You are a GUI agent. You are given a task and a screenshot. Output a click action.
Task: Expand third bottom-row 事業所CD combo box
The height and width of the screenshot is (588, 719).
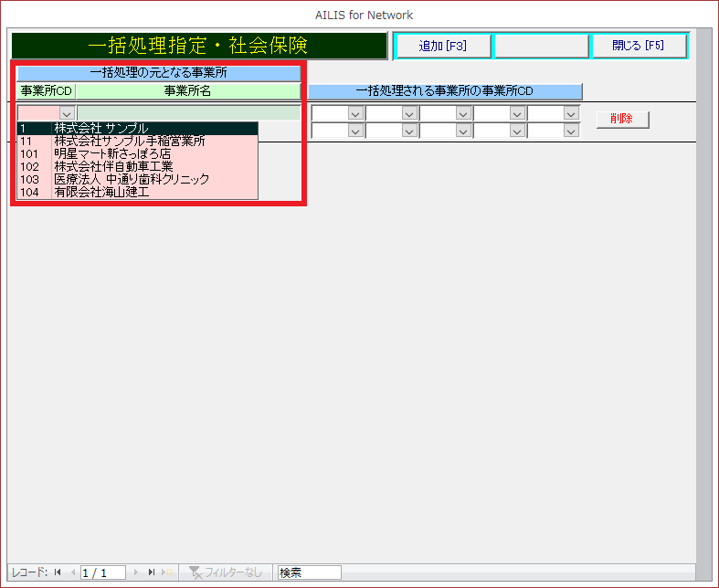463,131
